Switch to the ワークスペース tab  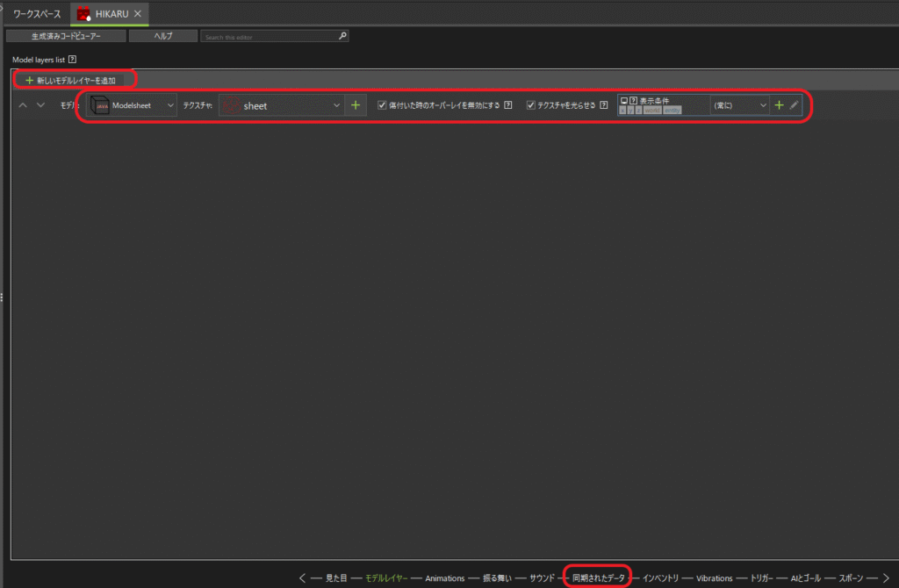(x=37, y=14)
